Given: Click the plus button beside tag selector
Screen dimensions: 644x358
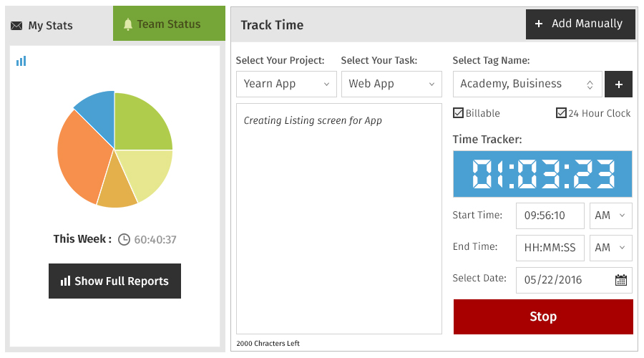Looking at the screenshot, I should [x=618, y=84].
